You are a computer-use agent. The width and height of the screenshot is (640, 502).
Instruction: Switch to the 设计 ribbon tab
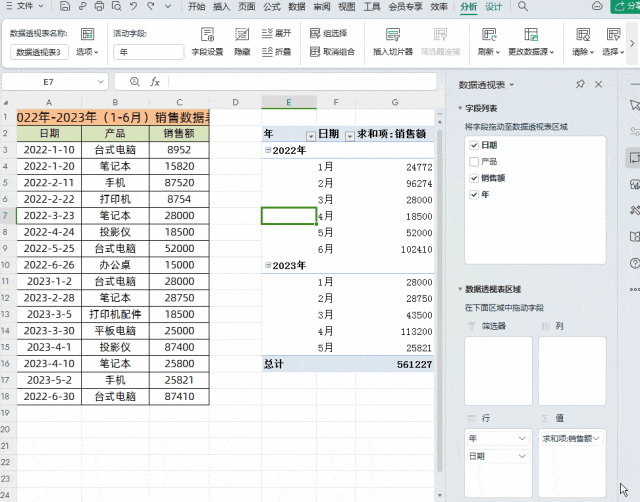pyautogui.click(x=493, y=7)
